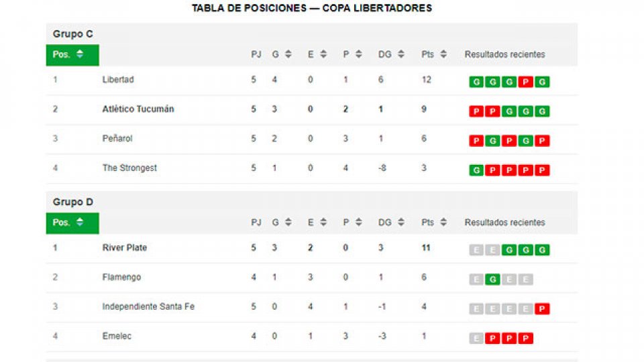Open the Atlético Tucumán team row

pos(138,109)
